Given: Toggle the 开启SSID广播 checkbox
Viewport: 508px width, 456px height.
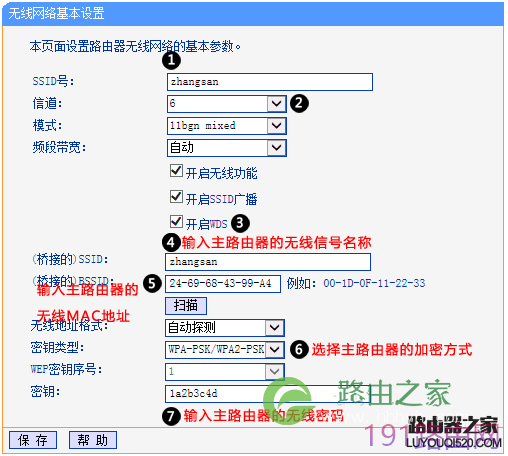Looking at the screenshot, I should [176, 197].
